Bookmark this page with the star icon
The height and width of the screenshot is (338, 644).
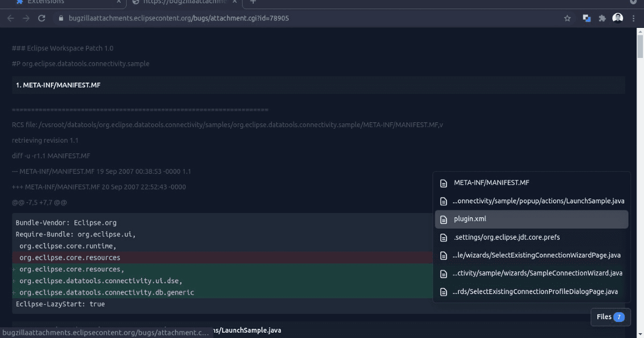coord(567,18)
